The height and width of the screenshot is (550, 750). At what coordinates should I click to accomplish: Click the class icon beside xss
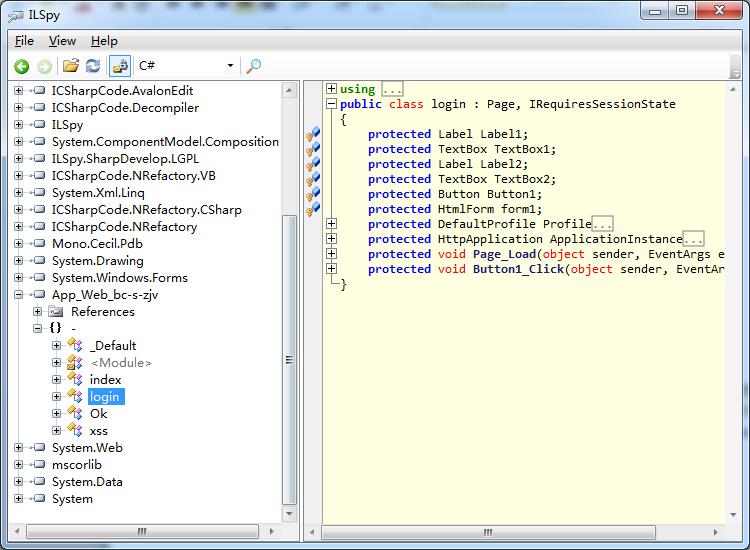[74, 431]
